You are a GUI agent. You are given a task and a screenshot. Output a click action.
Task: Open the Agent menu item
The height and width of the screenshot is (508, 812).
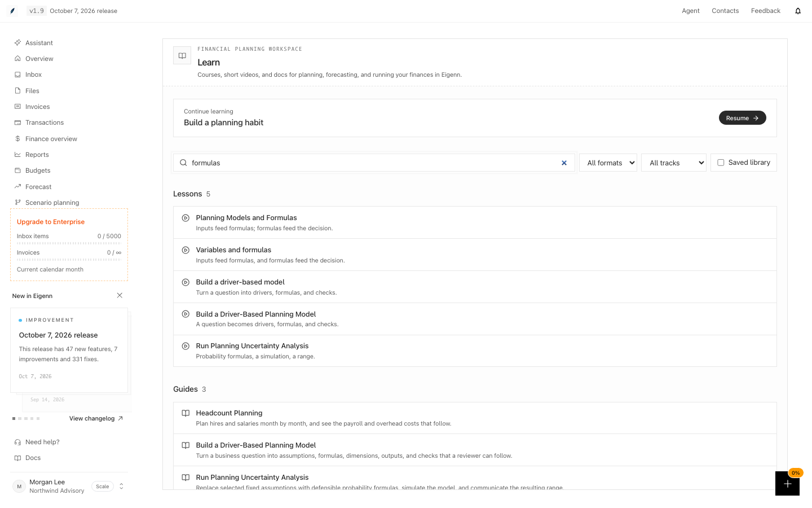click(x=691, y=11)
